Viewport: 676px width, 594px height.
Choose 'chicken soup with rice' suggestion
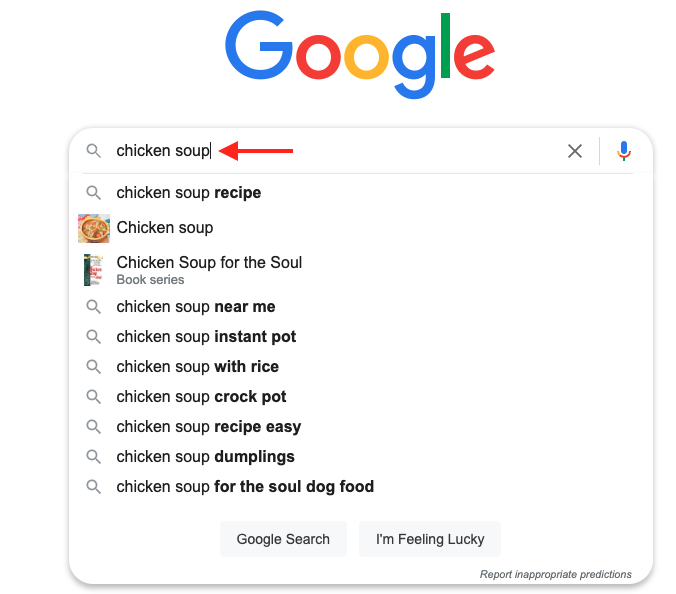198,367
